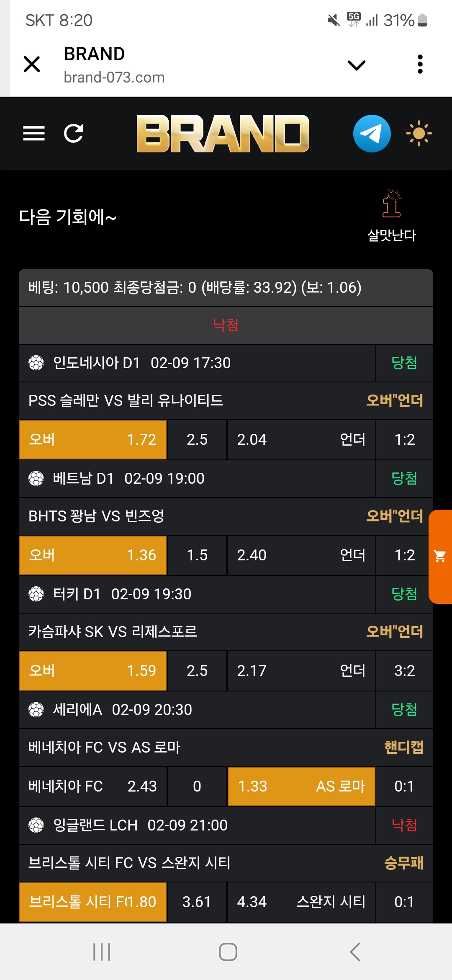Expand the browser tab dropdown chevron

coord(357,65)
